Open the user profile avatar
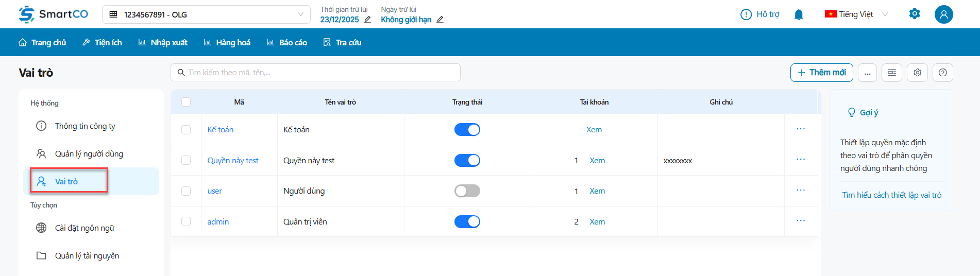This screenshot has height=276, width=980. 943,14
